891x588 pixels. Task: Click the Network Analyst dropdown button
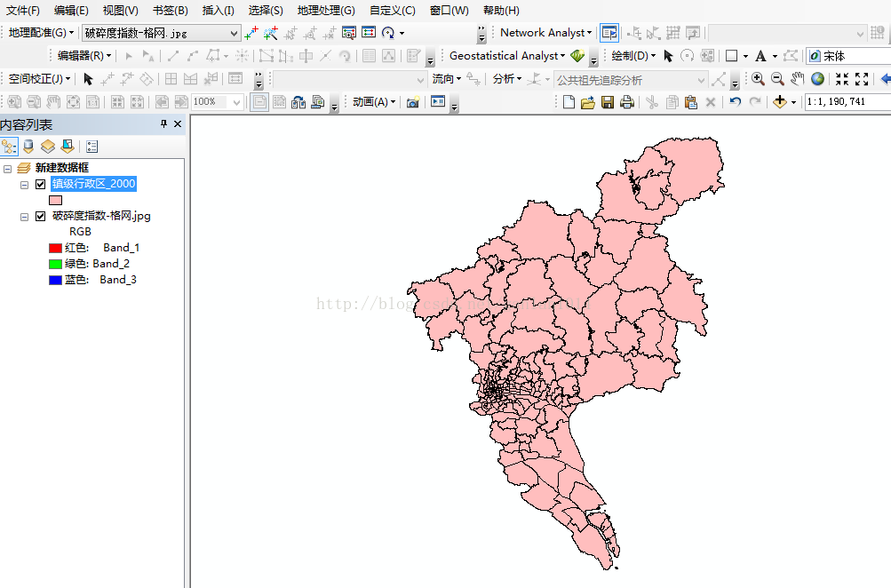point(545,33)
